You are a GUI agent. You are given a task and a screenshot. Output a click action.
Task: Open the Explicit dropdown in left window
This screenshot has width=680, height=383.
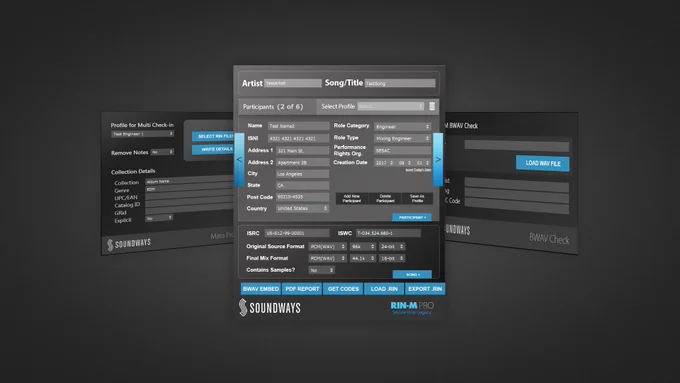coord(159,218)
